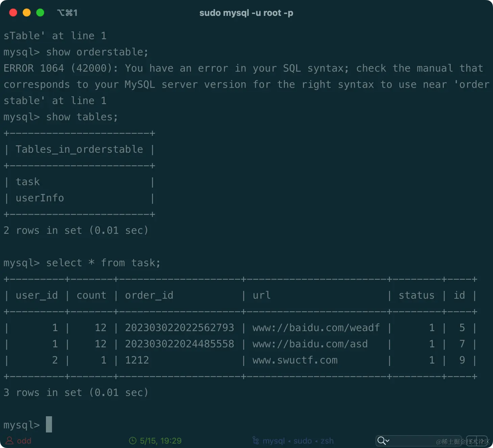493x448 pixels.
Task: Click the sudo mysql -u root -p title
Action: (x=246, y=13)
